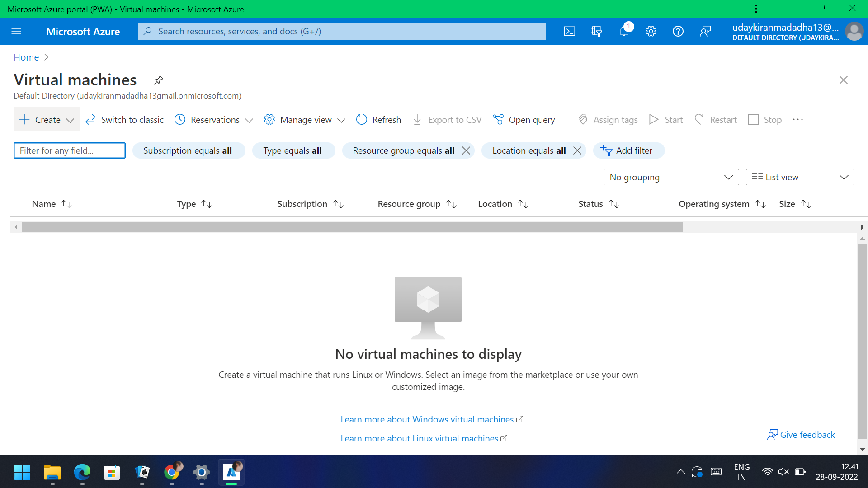
Task: Open the feedback icon in top bar
Action: 705,31
